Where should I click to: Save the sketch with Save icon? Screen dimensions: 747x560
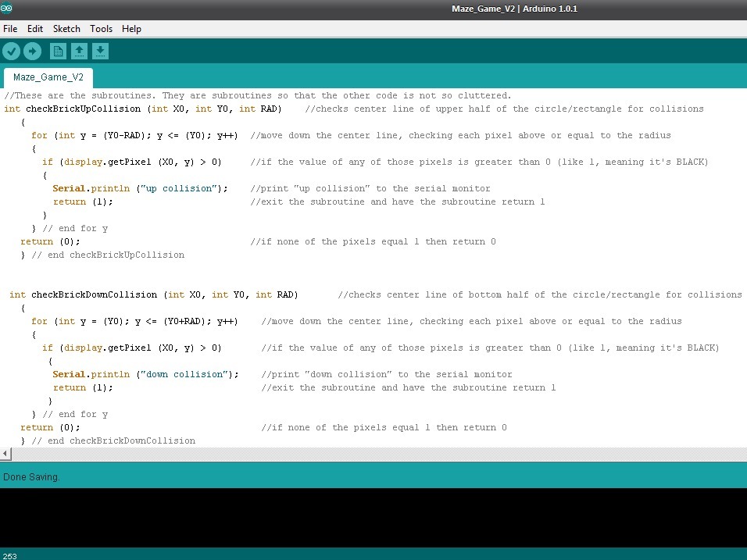click(x=100, y=51)
